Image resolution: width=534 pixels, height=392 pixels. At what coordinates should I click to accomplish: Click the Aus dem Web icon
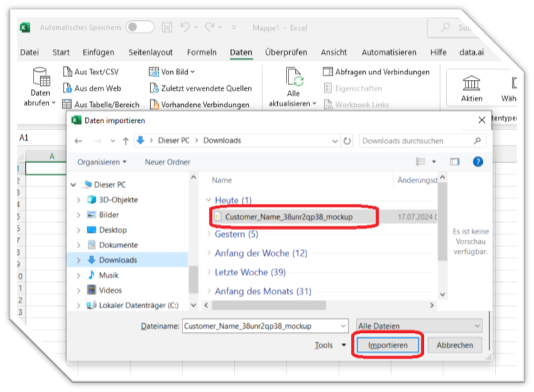click(x=67, y=88)
